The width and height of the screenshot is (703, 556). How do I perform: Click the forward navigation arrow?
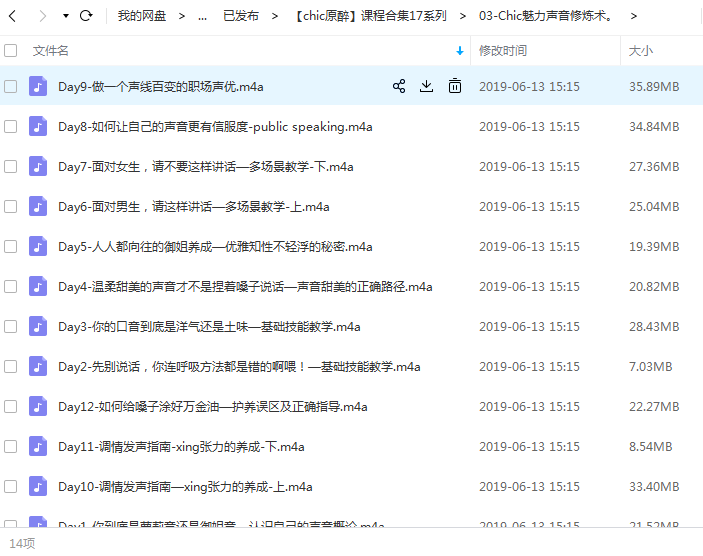42,16
